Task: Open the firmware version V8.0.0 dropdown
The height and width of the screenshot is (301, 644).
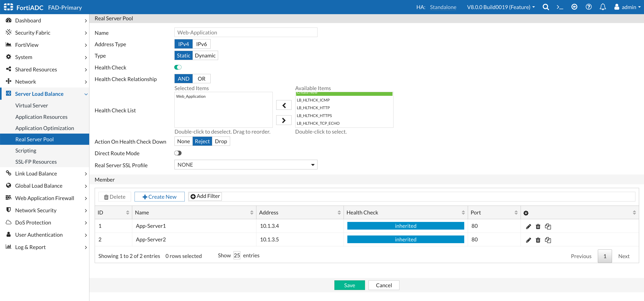Action: (501, 7)
